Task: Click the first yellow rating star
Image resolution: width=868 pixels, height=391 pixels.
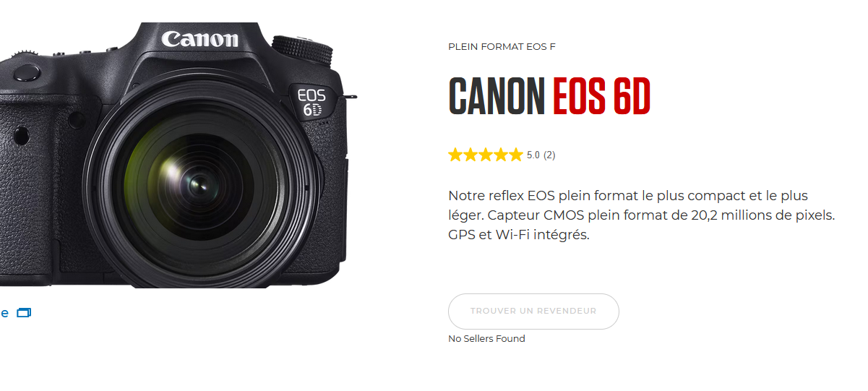Action: [455, 155]
